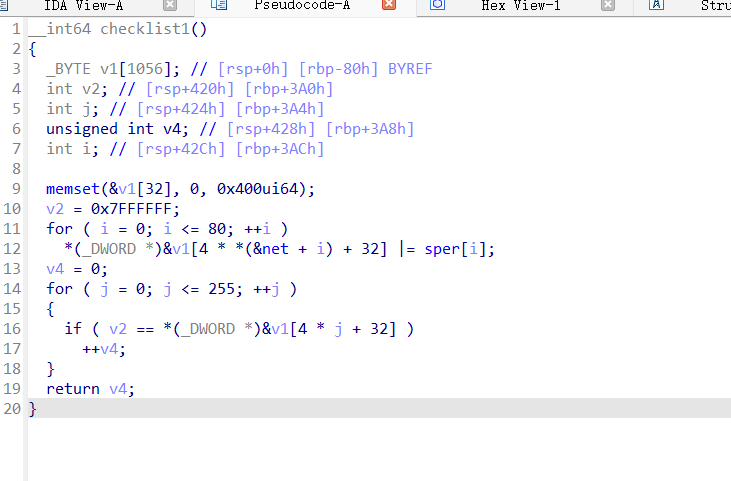731x481 pixels.
Task: Click the unsigned int v4 declaration
Action: [x=117, y=129]
